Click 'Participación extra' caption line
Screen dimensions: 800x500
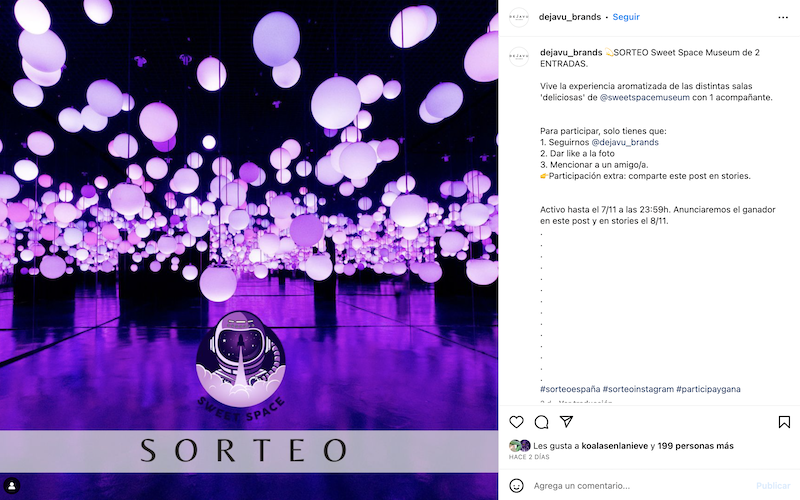(645, 176)
